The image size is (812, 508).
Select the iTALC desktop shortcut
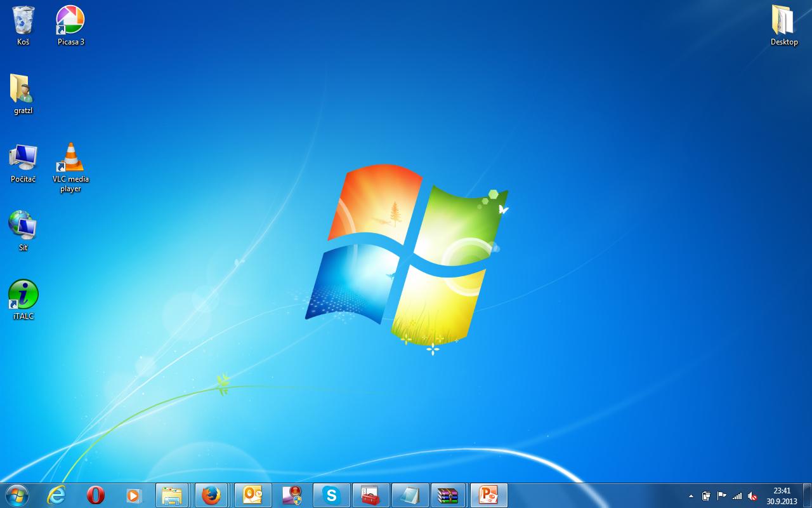pos(23,300)
